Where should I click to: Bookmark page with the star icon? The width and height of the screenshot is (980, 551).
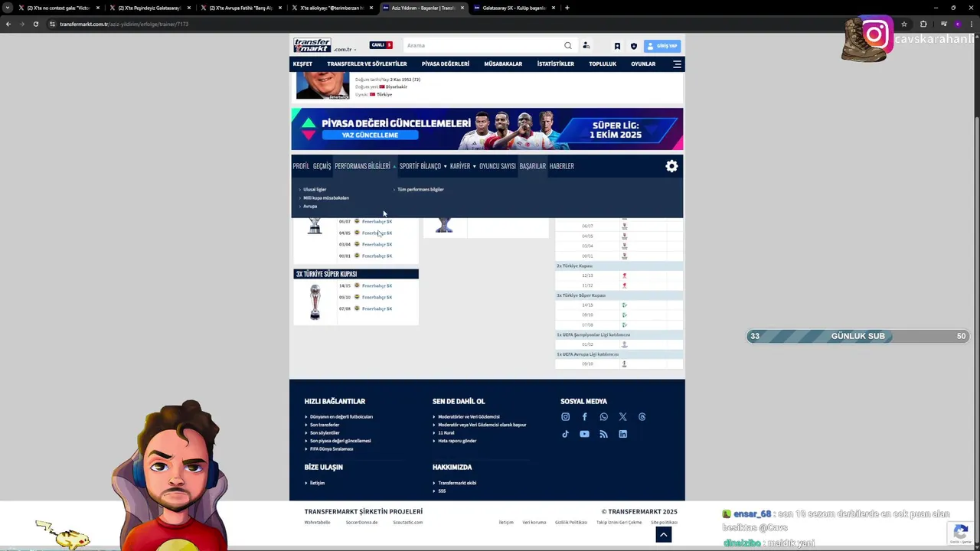coord(904,24)
